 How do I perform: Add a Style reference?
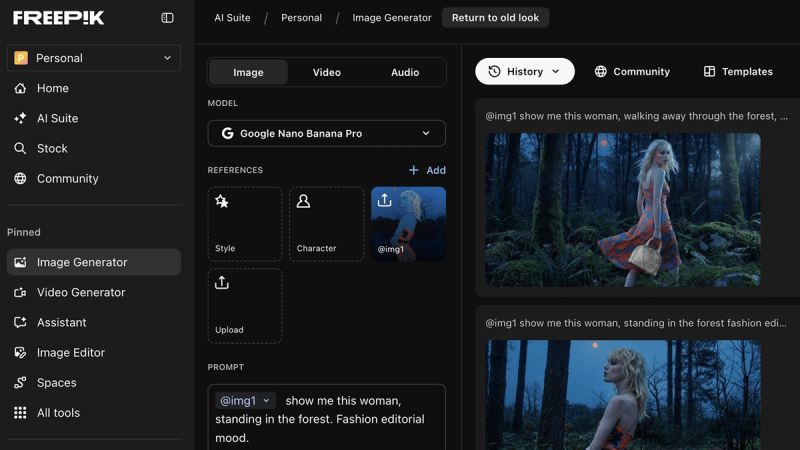click(245, 224)
